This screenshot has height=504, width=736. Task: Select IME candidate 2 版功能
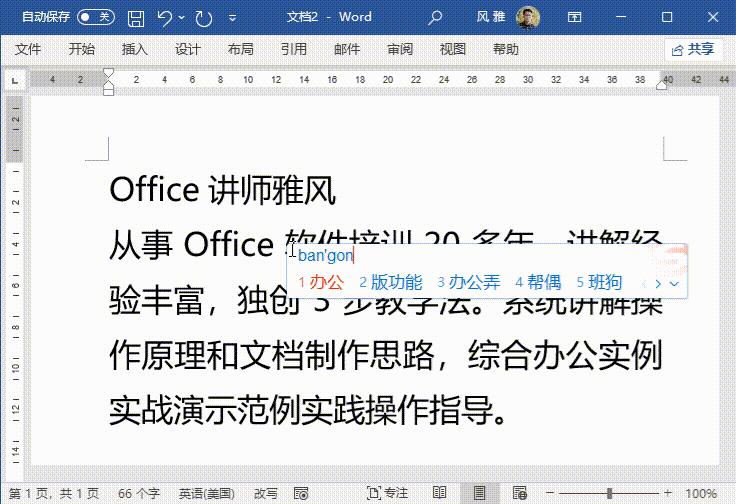pos(391,283)
